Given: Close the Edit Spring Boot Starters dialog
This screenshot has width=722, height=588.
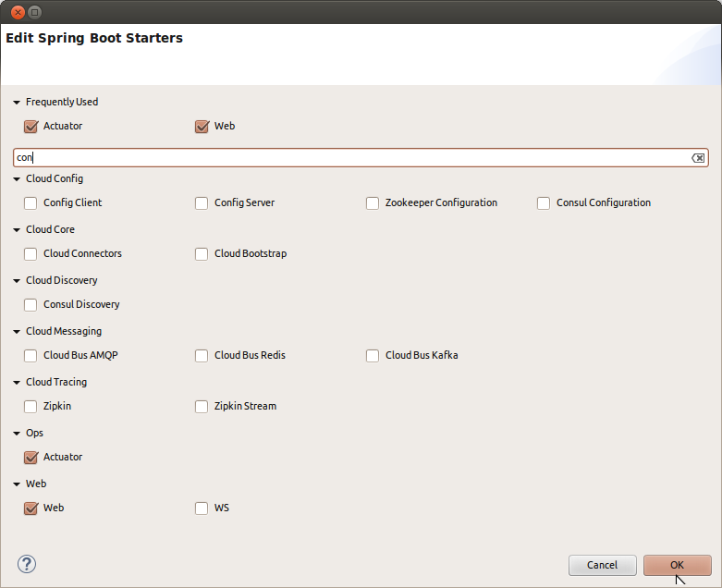Looking at the screenshot, I should (18, 12).
